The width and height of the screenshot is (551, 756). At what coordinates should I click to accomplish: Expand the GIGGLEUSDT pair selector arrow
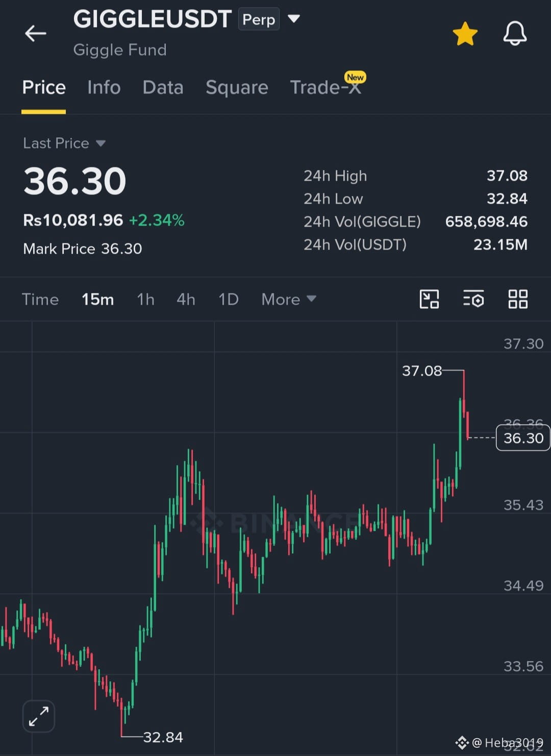294,19
